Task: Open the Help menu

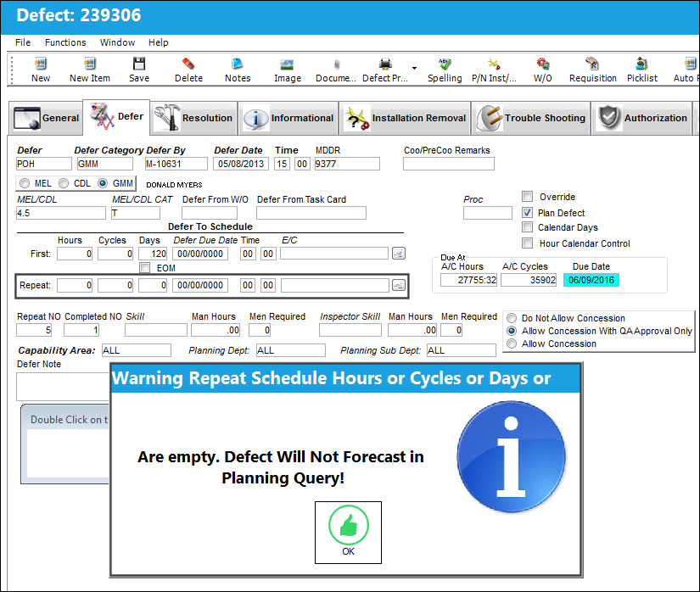Action: 159,42
